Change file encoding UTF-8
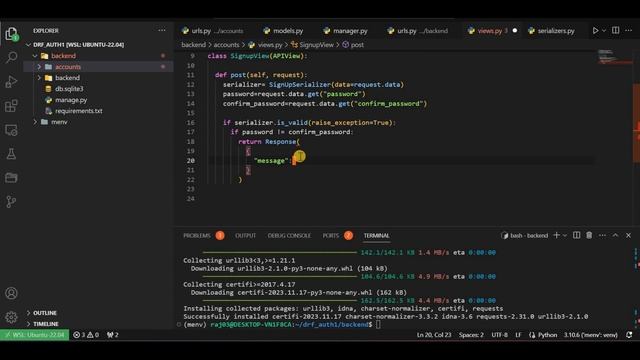 point(500,335)
